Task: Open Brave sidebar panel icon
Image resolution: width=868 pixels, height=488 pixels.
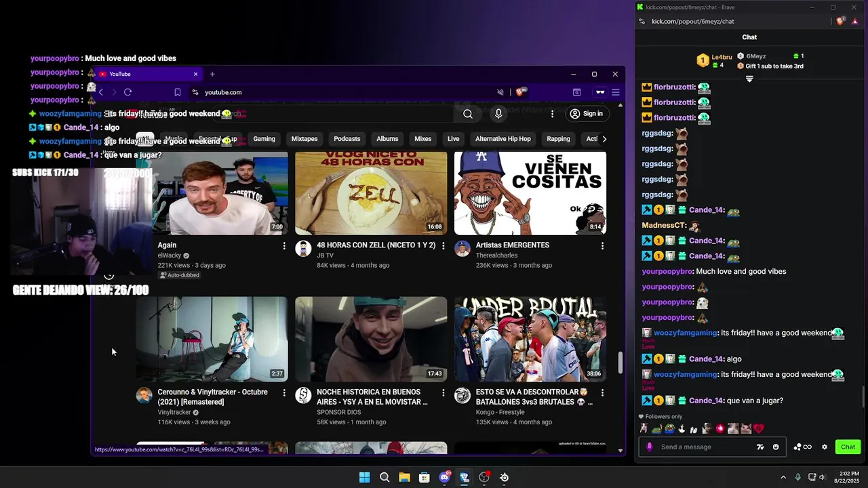Action: click(576, 92)
